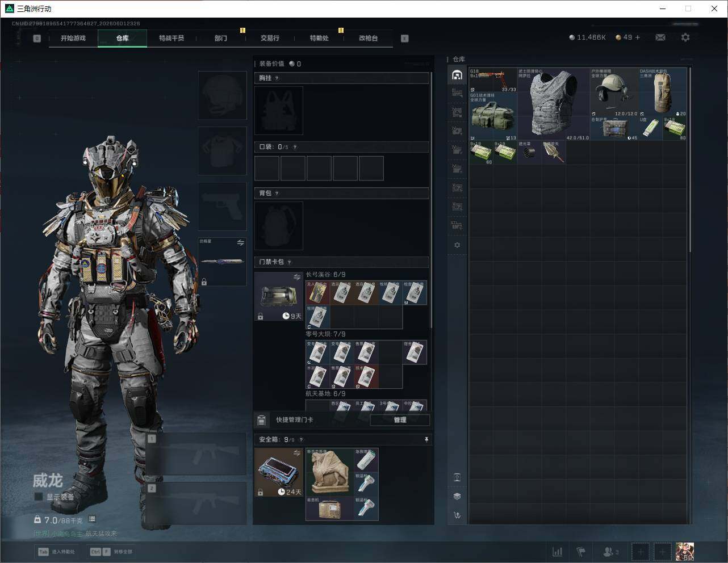The image size is (728, 563).
Task: Click the plus beside the 49 currency
Action: (x=638, y=37)
